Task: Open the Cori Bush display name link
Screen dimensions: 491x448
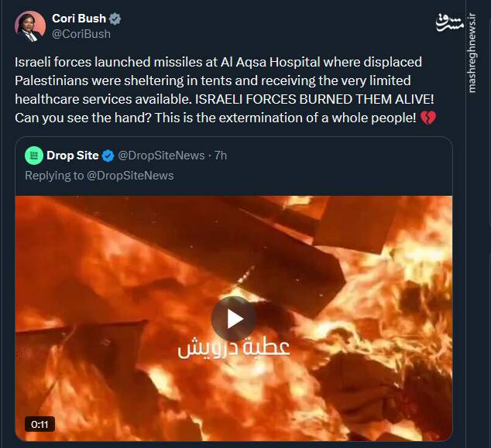Action: coord(80,19)
